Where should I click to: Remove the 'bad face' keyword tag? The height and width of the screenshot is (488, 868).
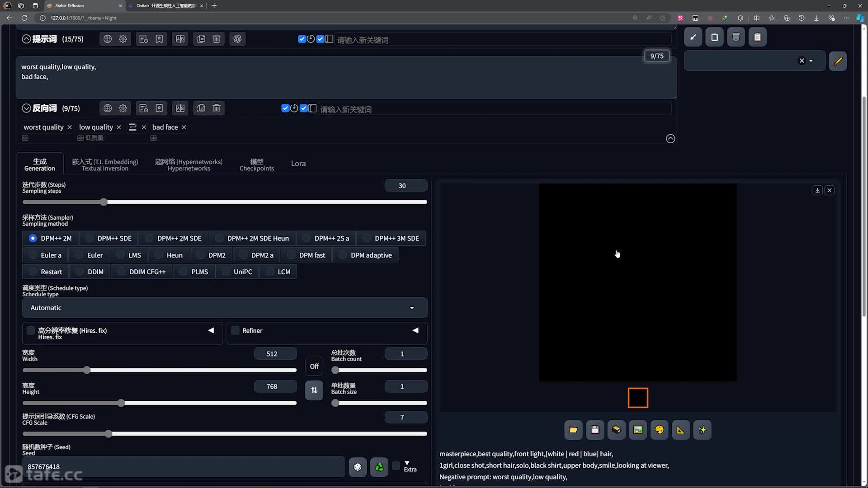184,127
